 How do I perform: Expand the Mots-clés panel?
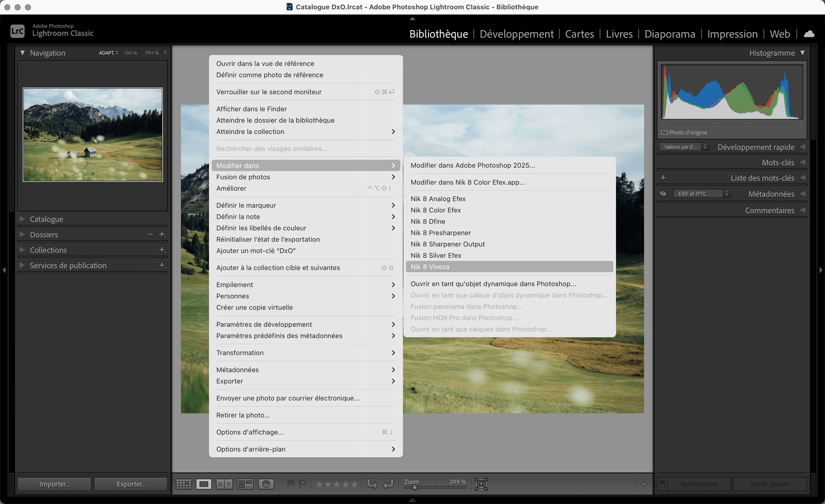coord(803,163)
